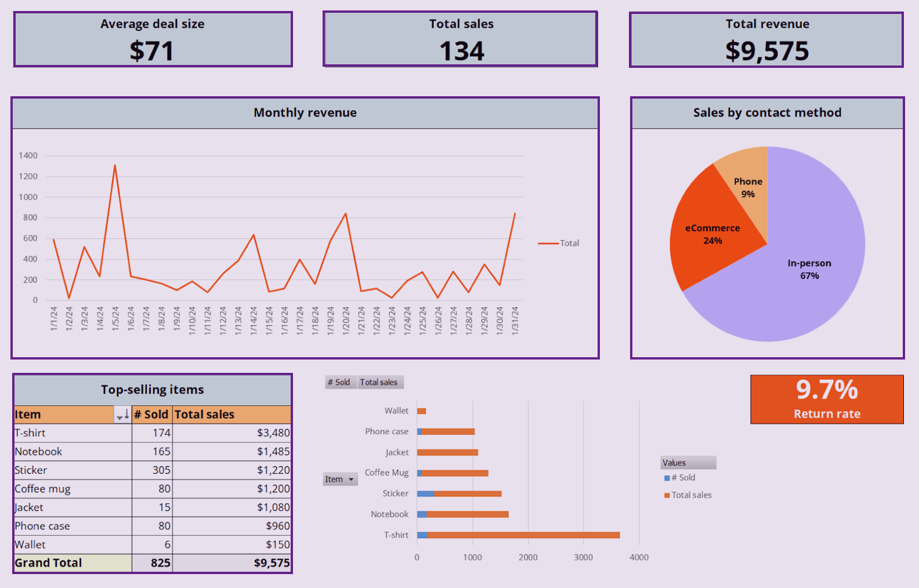Click the $1,485 Notebook sales cell
The width and height of the screenshot is (919, 588).
click(231, 452)
